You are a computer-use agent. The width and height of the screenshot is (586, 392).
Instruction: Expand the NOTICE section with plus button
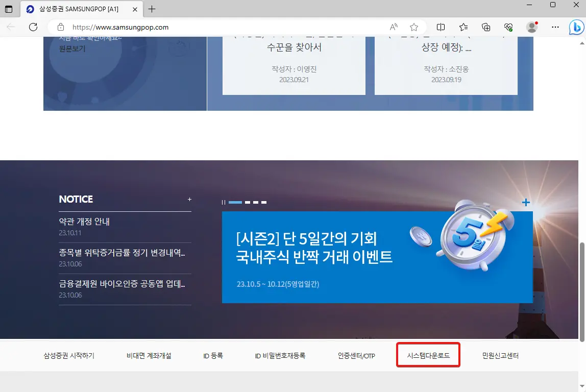(x=189, y=199)
